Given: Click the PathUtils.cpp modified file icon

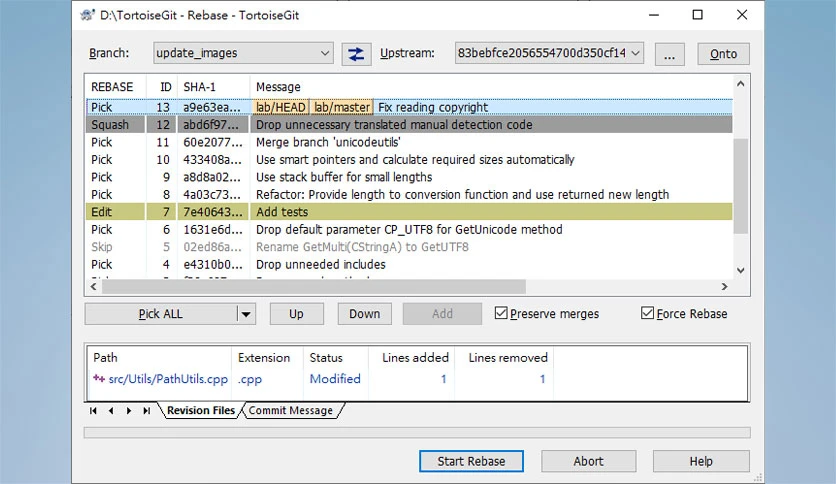Looking at the screenshot, I should [x=99, y=378].
